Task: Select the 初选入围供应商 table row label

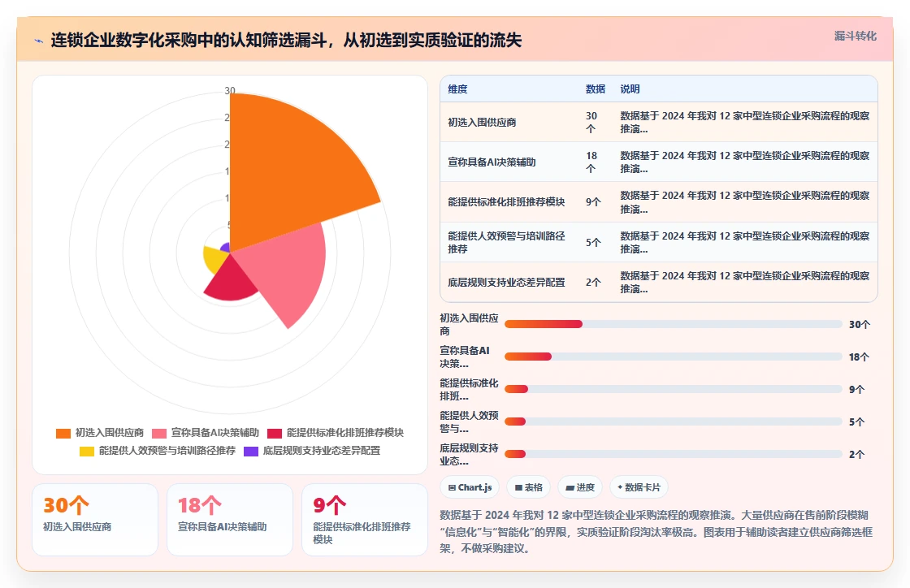Action: tap(482, 123)
